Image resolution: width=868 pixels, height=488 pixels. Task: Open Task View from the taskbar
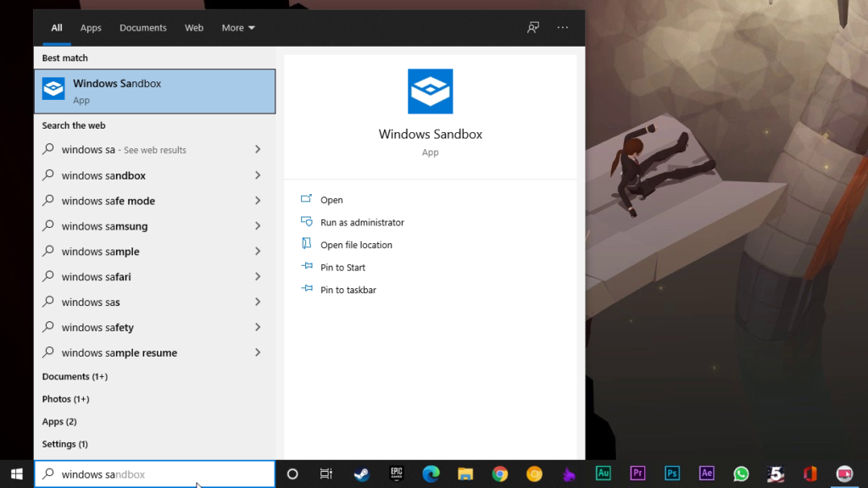point(326,474)
